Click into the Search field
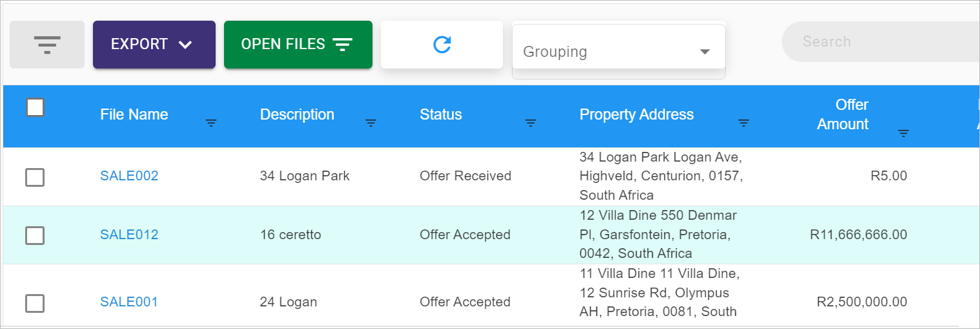980x329 pixels. 881,42
